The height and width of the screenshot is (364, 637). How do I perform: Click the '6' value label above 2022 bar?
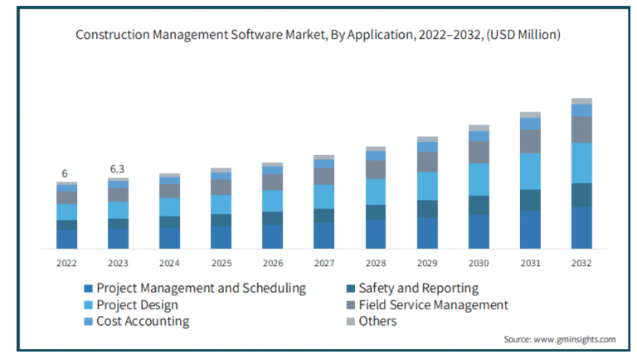65,174
